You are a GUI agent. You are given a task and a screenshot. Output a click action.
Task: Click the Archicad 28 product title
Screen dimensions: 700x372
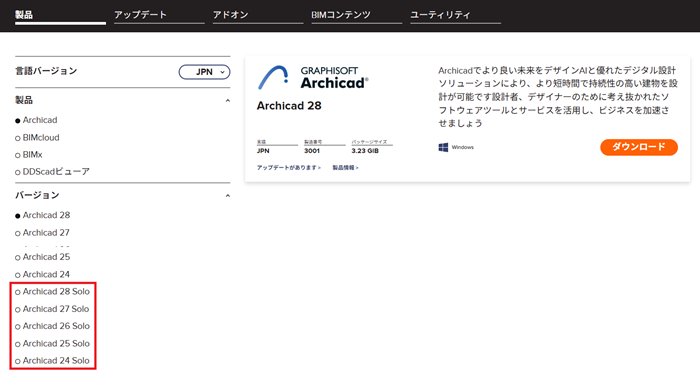pyautogui.click(x=289, y=106)
